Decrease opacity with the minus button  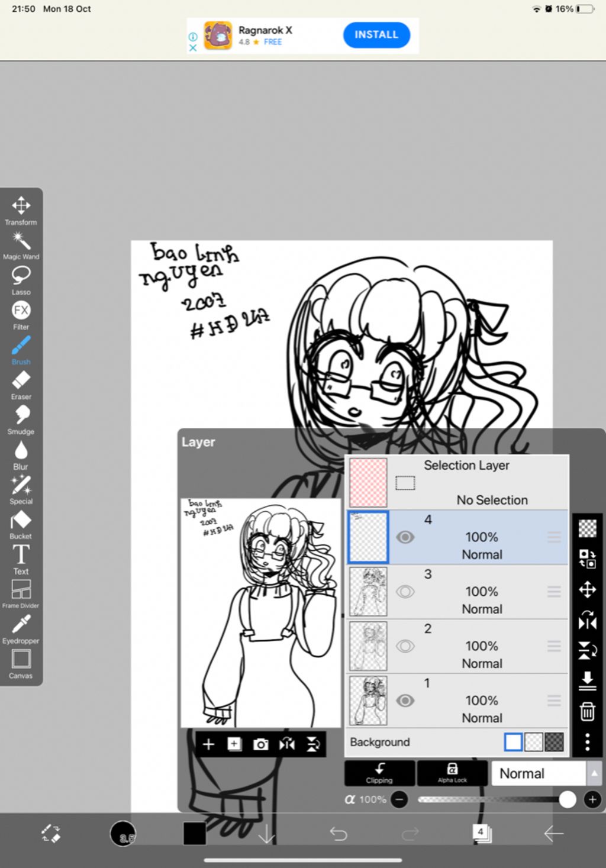pyautogui.click(x=399, y=799)
